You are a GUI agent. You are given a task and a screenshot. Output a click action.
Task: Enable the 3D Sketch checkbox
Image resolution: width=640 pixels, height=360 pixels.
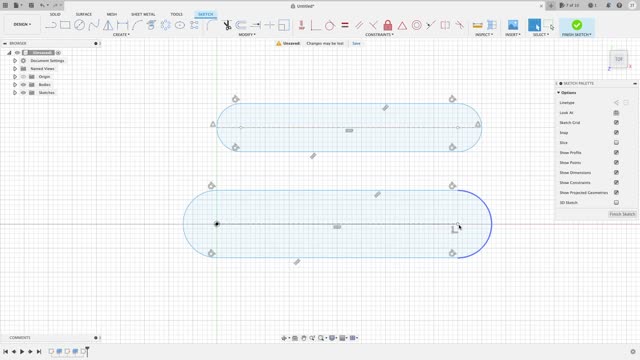616,202
